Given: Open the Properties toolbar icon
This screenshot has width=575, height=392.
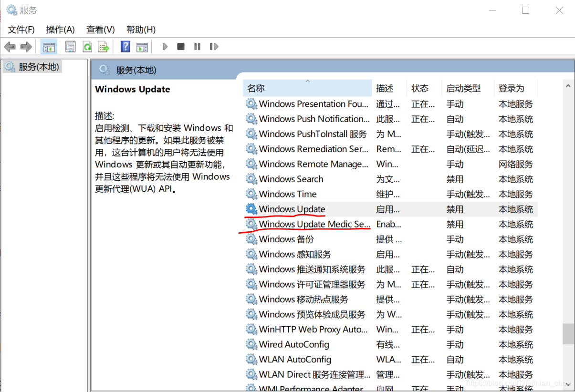Looking at the screenshot, I should pos(71,47).
